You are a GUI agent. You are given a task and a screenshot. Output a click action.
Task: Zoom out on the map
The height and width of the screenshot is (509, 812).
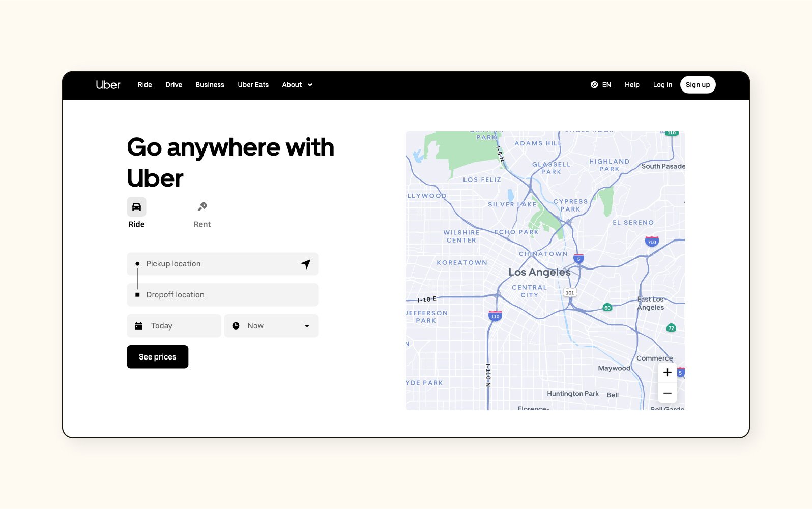[x=668, y=393]
